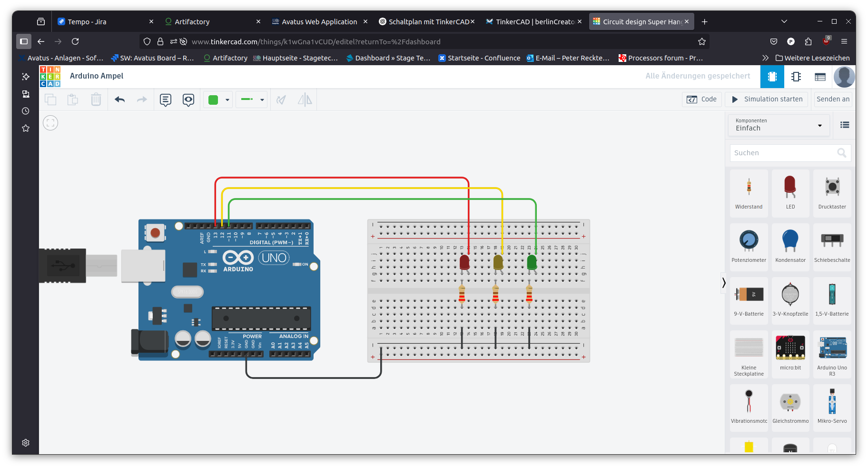868x468 pixels.
Task: Open the notes tool
Action: click(166, 100)
